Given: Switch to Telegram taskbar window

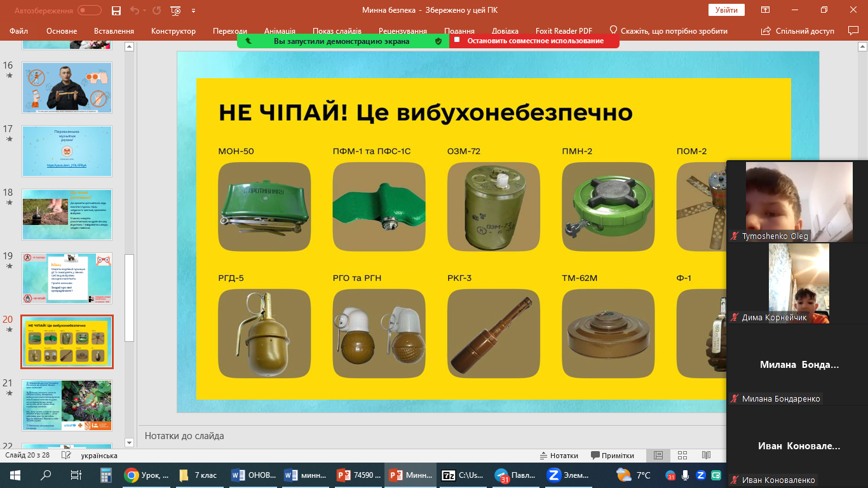Looking at the screenshot, I should pos(515,475).
